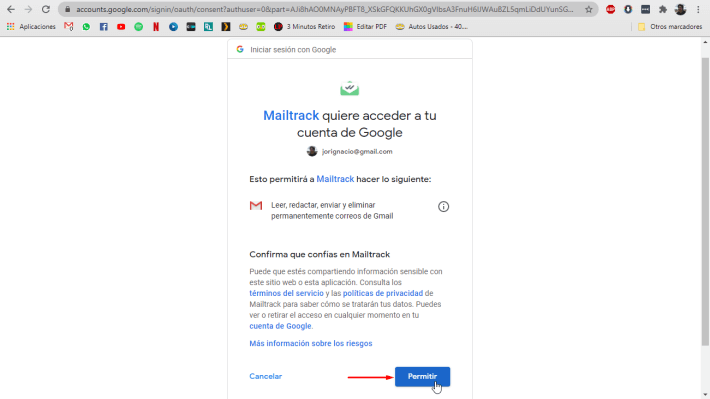Open the Chrome profile avatar
This screenshot has height=399, width=710.
click(x=680, y=9)
